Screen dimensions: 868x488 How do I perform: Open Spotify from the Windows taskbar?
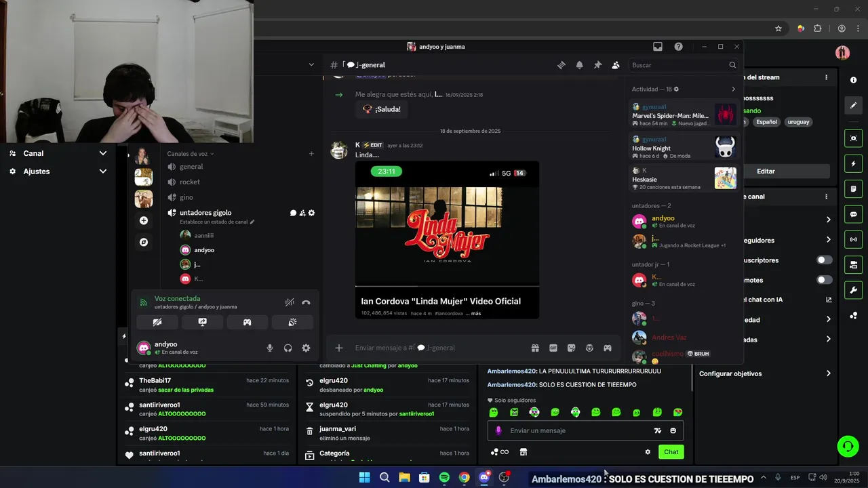(444, 477)
